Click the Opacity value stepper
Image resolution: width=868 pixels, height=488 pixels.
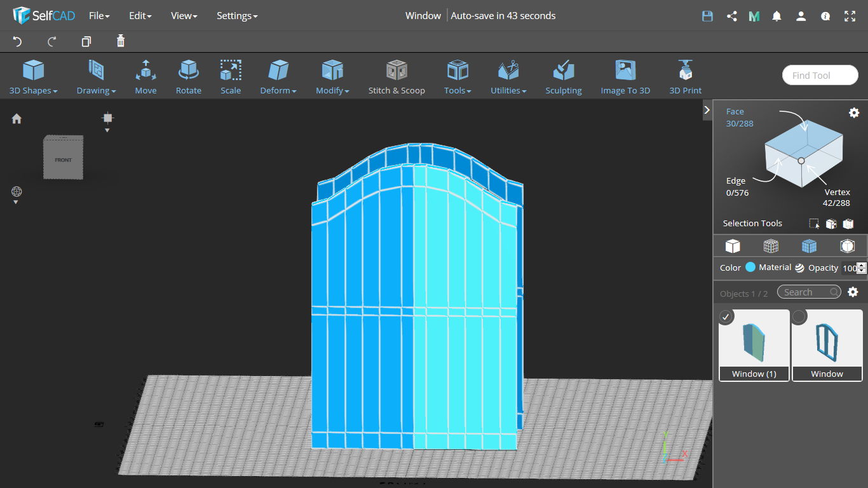(862, 268)
